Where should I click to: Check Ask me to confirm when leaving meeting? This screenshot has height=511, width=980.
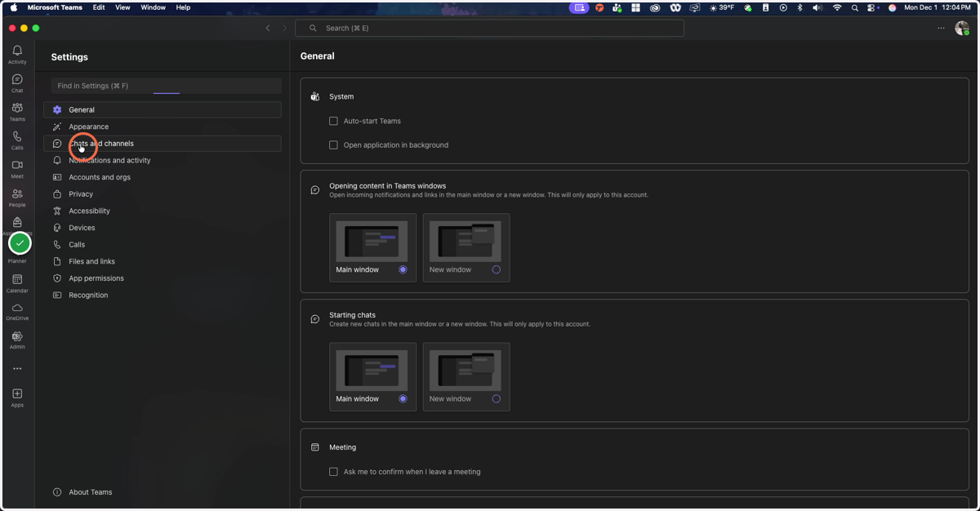click(333, 472)
